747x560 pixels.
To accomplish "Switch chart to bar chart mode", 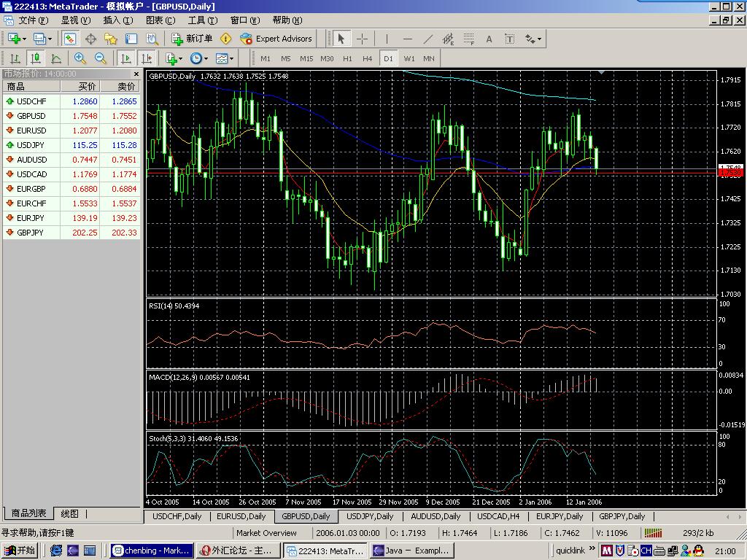I will 15,58.
